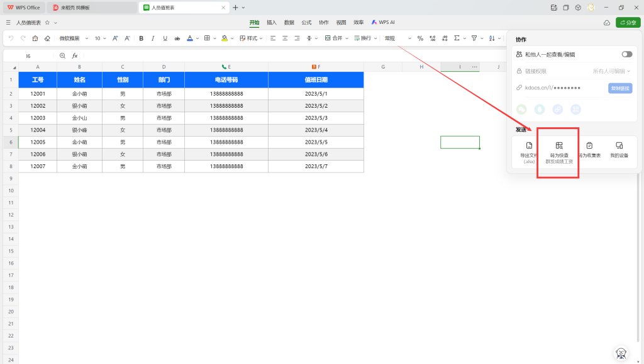Click 导出文件 (.xlsx) export icon
Viewport: 644px width, 364px height.
(x=529, y=149)
